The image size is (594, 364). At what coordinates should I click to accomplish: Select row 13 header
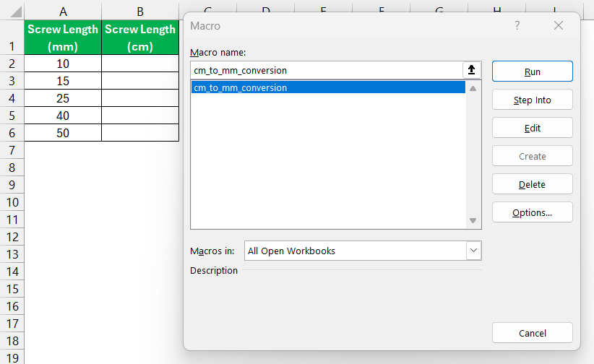[12, 254]
